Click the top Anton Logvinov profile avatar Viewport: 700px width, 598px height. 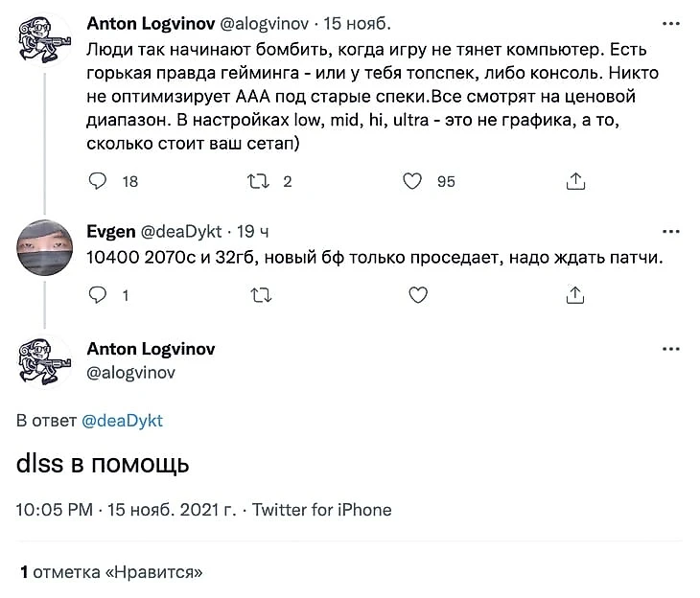click(x=43, y=40)
